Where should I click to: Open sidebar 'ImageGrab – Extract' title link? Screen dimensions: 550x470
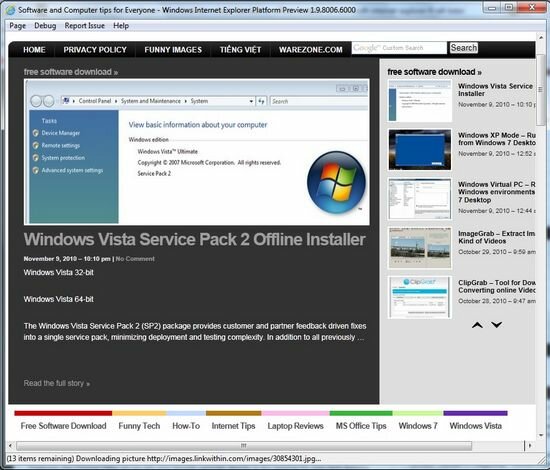pos(497,237)
